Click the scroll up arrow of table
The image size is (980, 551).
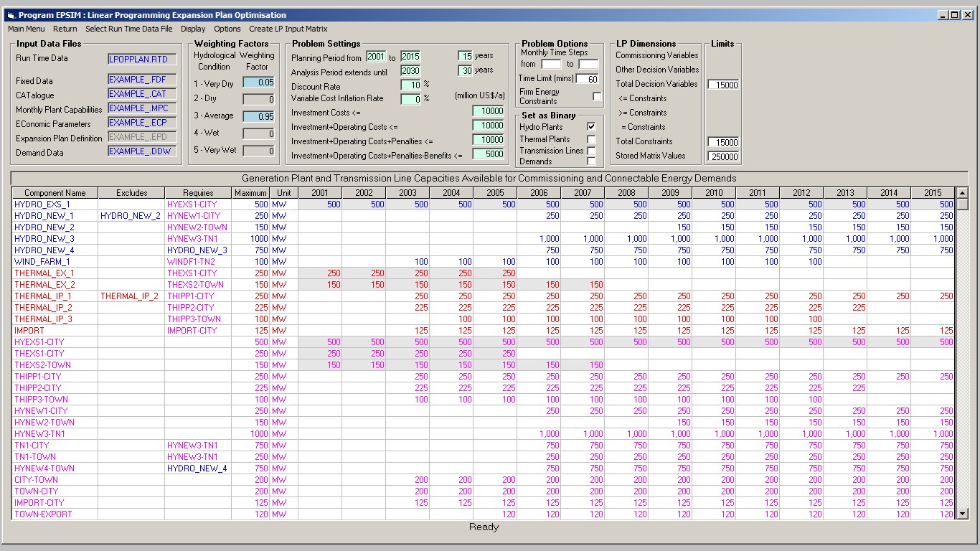tap(961, 192)
